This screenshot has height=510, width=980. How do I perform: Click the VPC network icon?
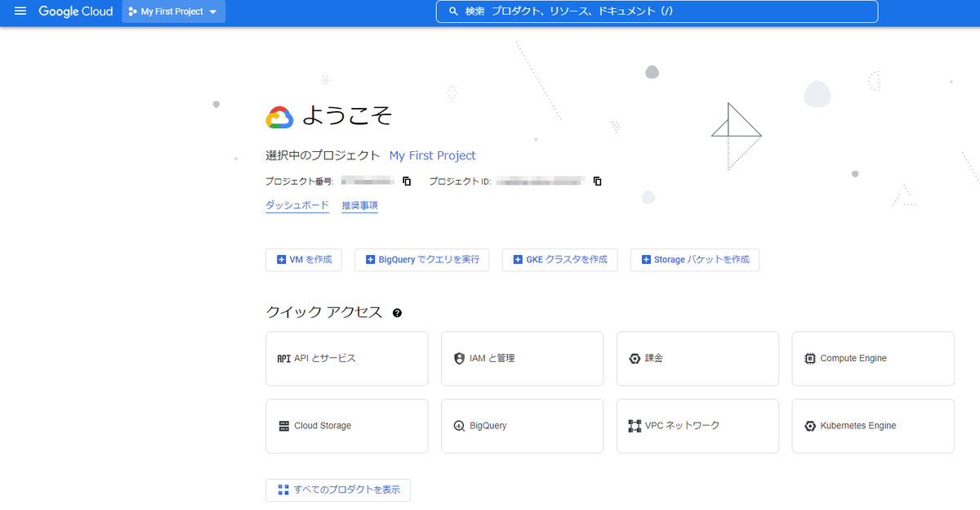point(635,426)
